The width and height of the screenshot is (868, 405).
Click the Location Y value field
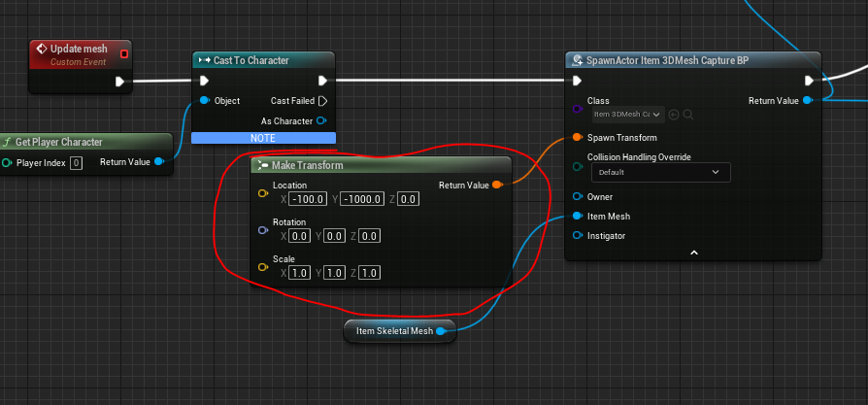(x=362, y=199)
